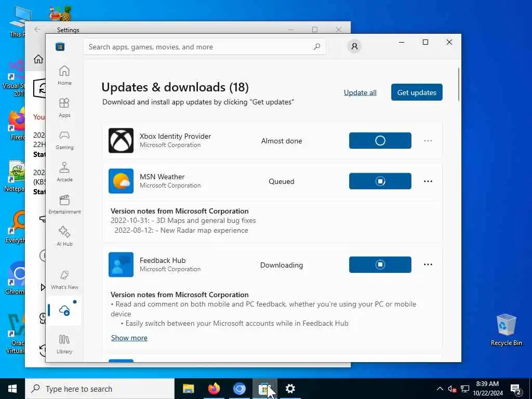Click the Microsoft Store logo icon

(60, 46)
